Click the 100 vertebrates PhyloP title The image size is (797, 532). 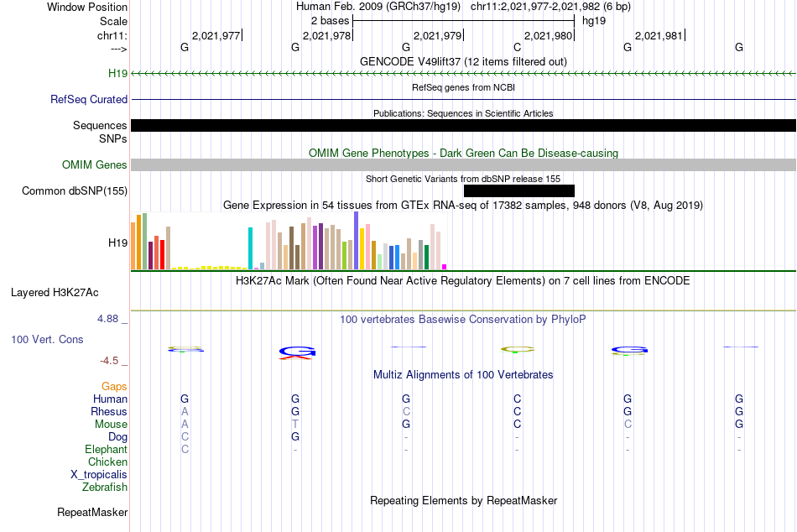[462, 320]
